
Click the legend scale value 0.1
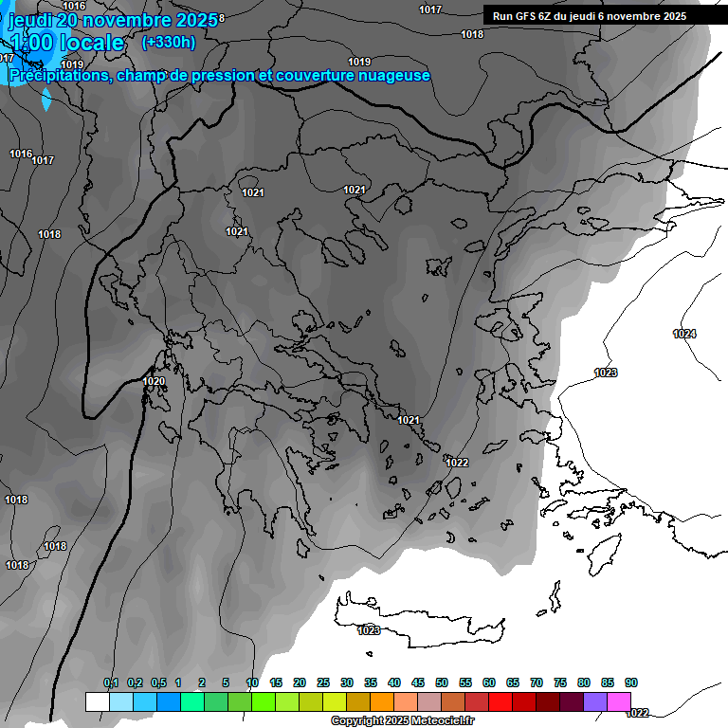(x=111, y=682)
